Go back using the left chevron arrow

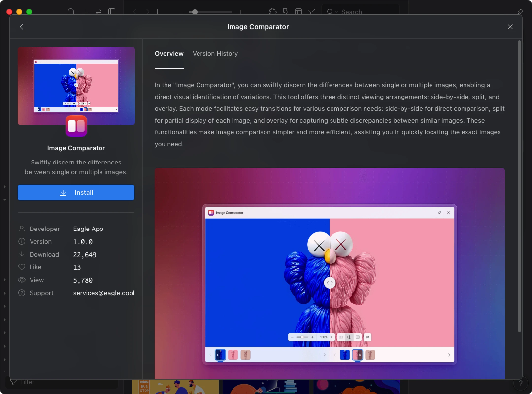coord(22,27)
